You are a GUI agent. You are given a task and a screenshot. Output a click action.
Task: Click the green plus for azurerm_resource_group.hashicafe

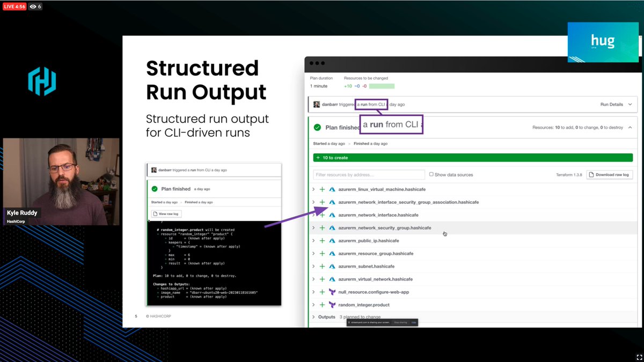pos(322,254)
